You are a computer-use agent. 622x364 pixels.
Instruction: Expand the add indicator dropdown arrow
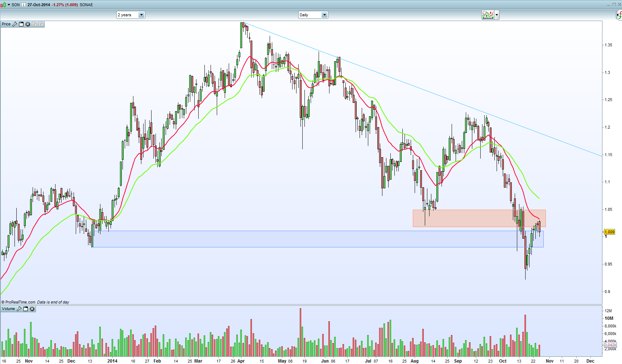[x=497, y=15]
